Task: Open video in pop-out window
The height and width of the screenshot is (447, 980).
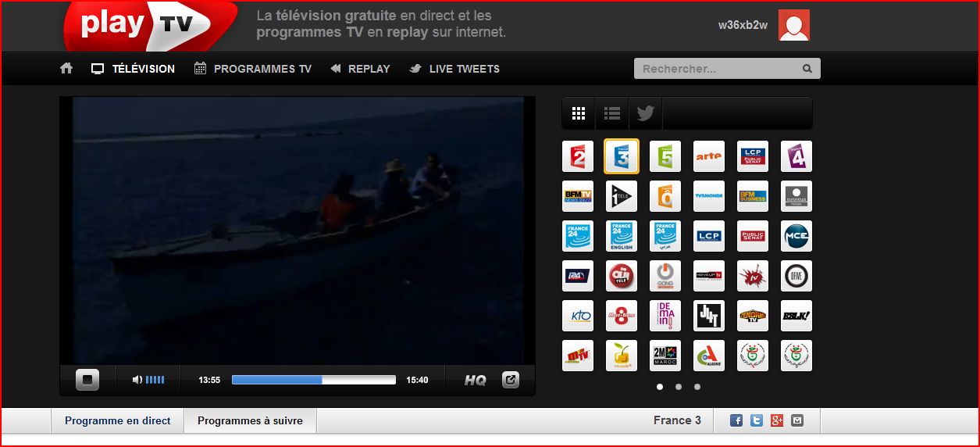Action: tap(510, 380)
